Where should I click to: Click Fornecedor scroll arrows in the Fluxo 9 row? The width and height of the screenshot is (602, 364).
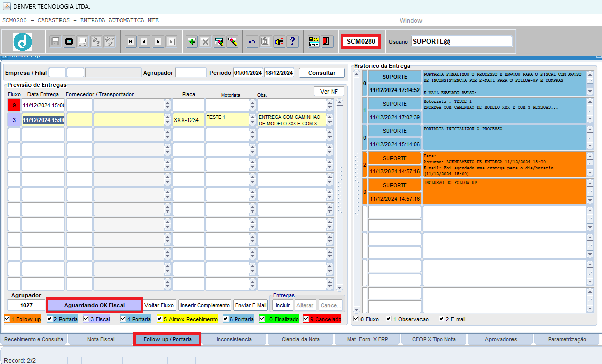pos(167,105)
